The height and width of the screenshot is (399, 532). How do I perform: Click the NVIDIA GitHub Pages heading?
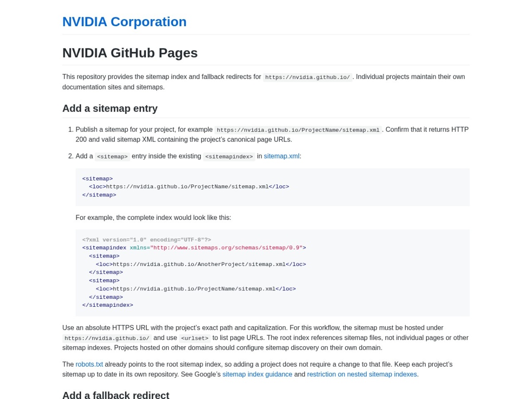coord(130,53)
